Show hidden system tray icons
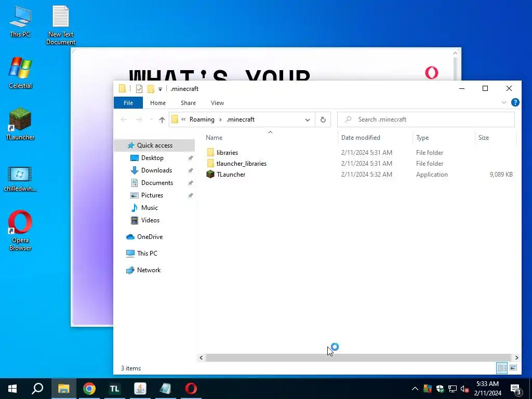The height and width of the screenshot is (399, 532). pos(415,389)
